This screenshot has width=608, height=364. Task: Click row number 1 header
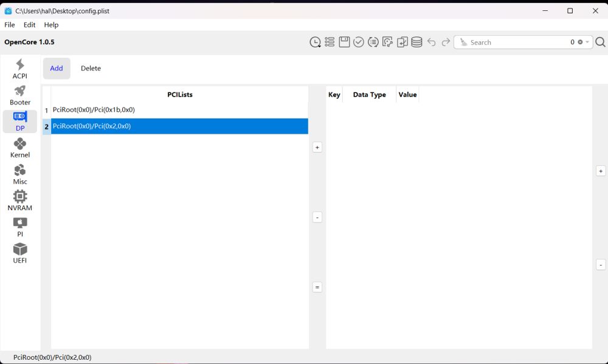point(47,111)
